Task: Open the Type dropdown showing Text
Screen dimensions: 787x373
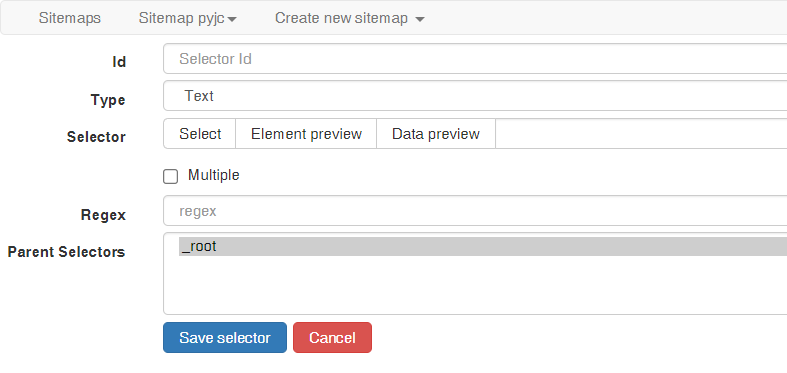Action: (x=475, y=96)
